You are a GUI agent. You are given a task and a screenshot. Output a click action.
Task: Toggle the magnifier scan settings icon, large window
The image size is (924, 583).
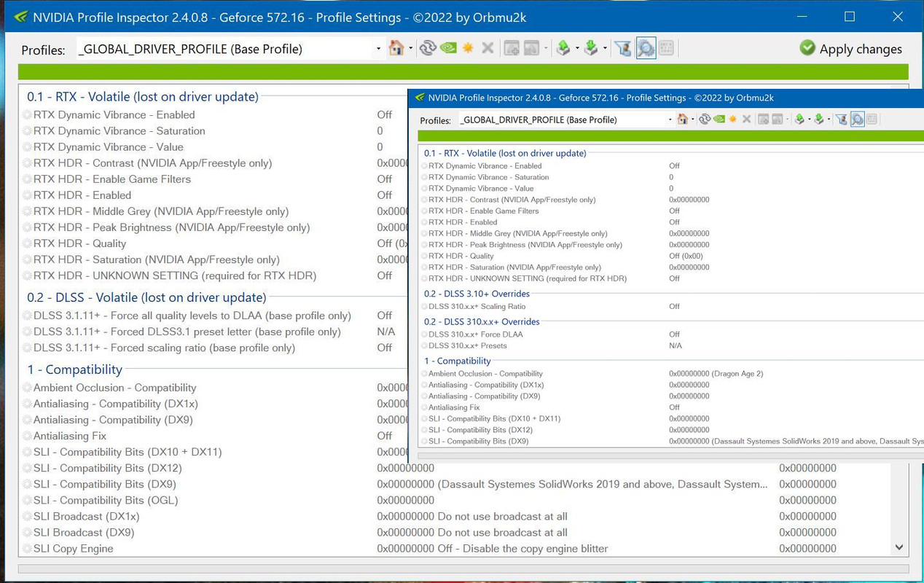point(646,48)
